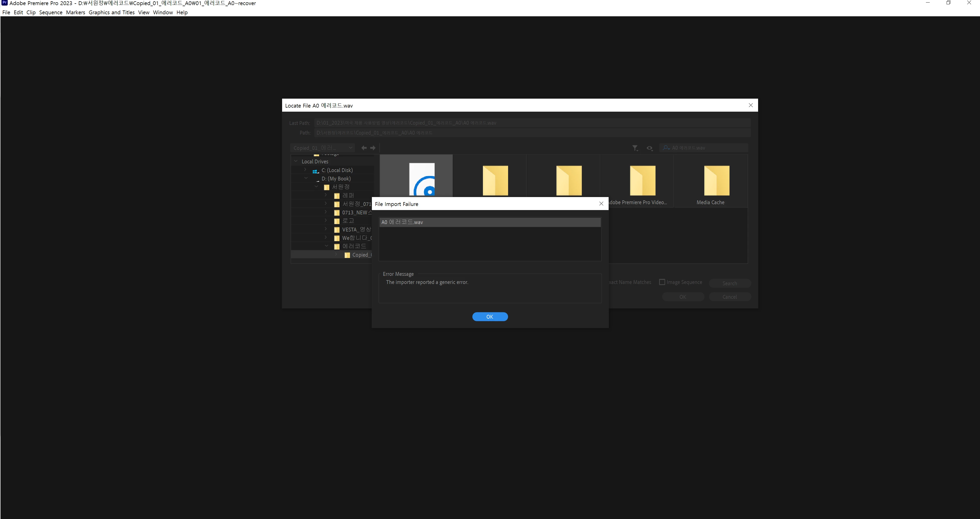Click the blue OK button

coord(490,317)
